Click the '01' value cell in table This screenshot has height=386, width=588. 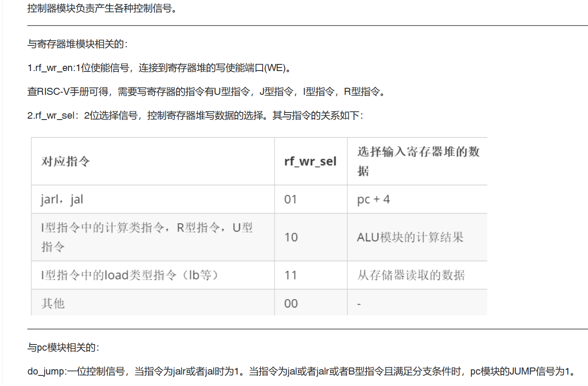click(x=290, y=199)
